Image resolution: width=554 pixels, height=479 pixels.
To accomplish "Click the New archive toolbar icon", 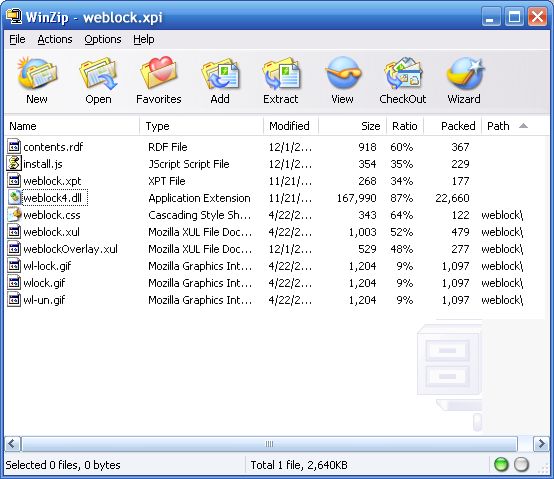I will pyautogui.click(x=37, y=73).
